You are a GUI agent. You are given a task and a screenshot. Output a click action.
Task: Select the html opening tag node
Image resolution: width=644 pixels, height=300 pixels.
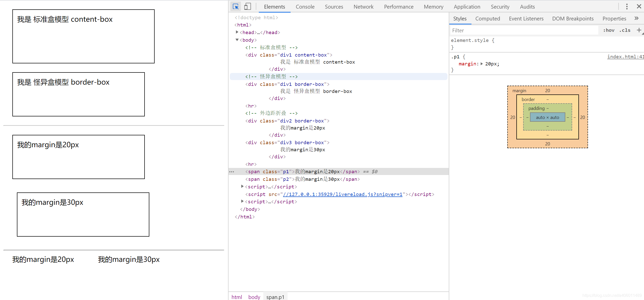point(243,25)
